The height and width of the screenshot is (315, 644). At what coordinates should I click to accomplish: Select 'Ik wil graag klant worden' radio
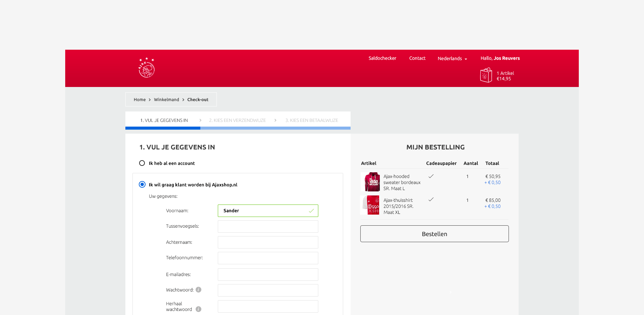142,184
